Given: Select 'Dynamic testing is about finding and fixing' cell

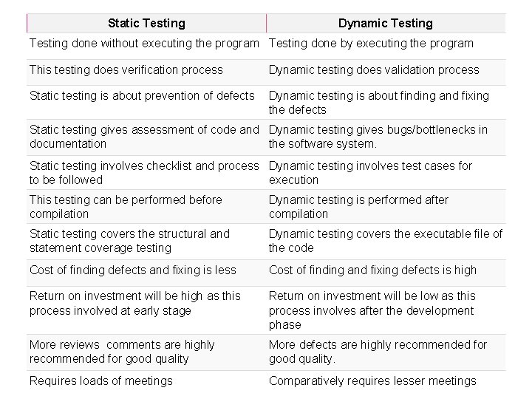Looking at the screenshot, I should (386, 103).
